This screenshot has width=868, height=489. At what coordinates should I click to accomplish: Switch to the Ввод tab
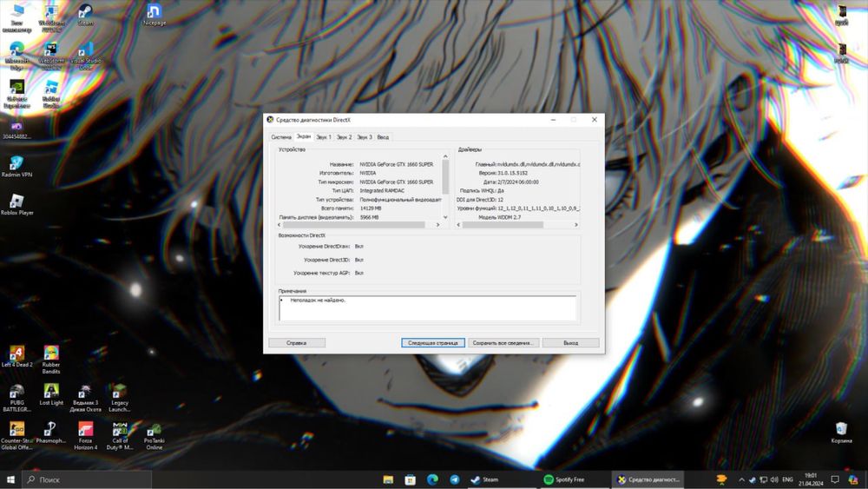[383, 136]
